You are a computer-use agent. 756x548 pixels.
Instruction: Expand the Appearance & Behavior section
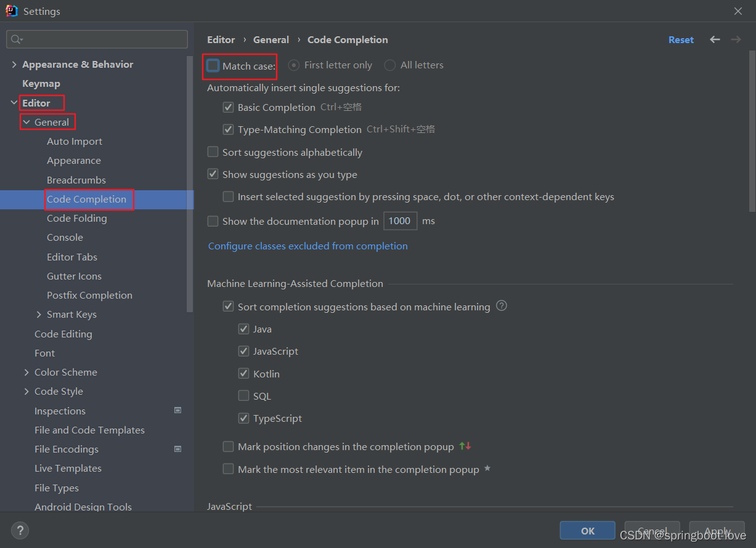click(x=14, y=65)
